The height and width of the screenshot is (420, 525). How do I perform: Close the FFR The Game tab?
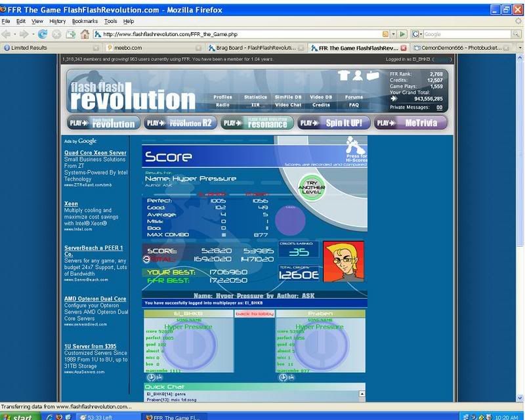pyautogui.click(x=403, y=47)
